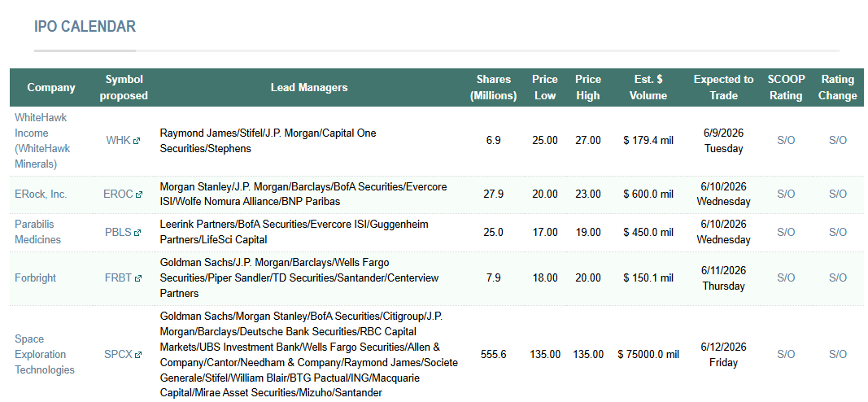Click the IPO CALENDAR heading

click(85, 27)
